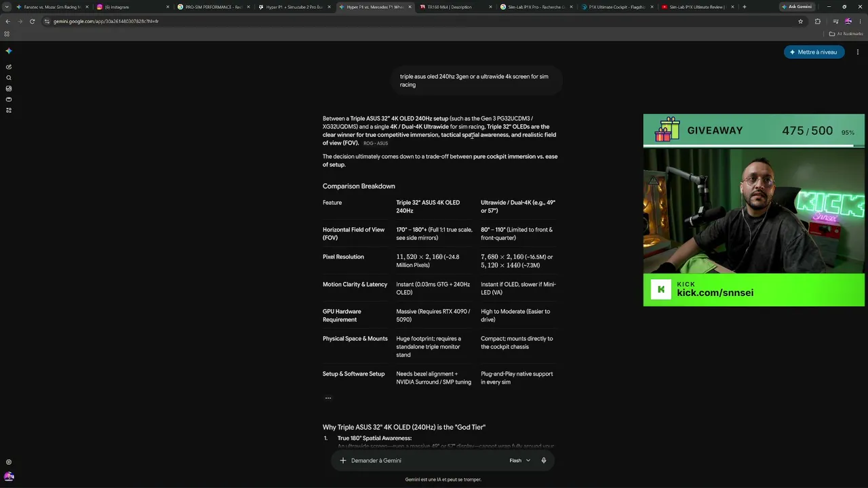
Task: Click the Triple 32" ASUS 4K OLED column header
Action: point(428,207)
